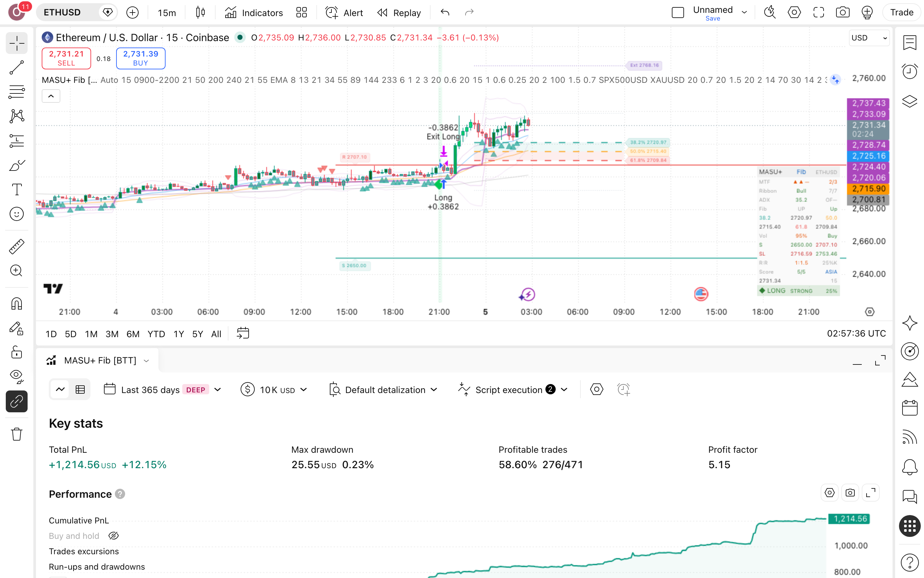Toggle hide all drawings eye icon
This screenshot has width=924, height=578.
[x=17, y=377]
